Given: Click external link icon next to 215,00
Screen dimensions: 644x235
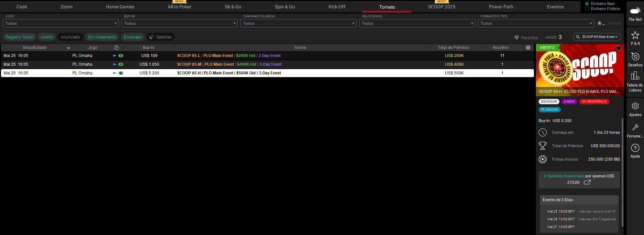Looking at the screenshot, I should click(x=587, y=182).
